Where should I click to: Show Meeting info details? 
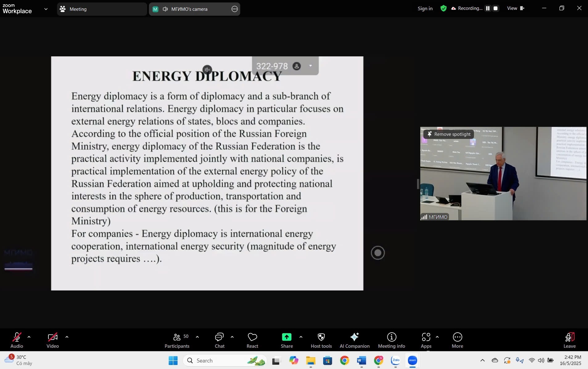391,340
